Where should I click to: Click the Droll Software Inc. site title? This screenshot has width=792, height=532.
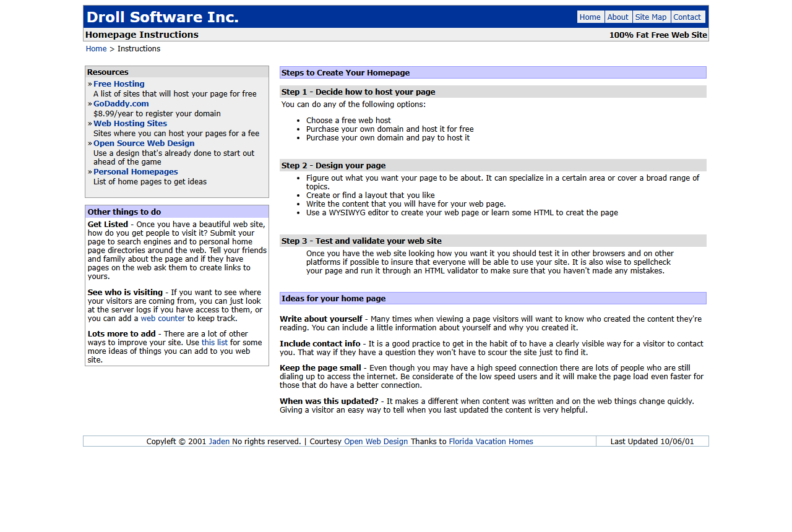coord(163,17)
